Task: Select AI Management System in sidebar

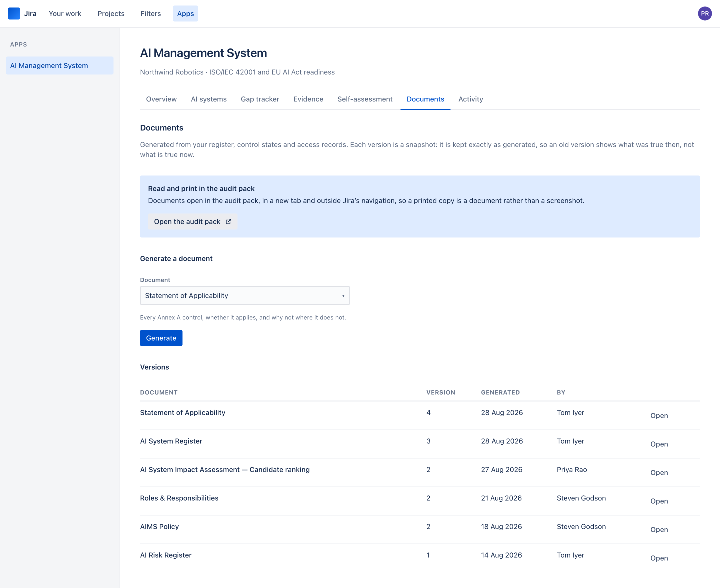Action: click(59, 65)
